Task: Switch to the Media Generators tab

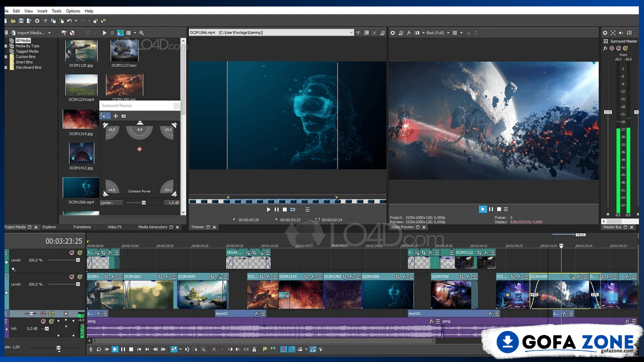Action: [153, 227]
